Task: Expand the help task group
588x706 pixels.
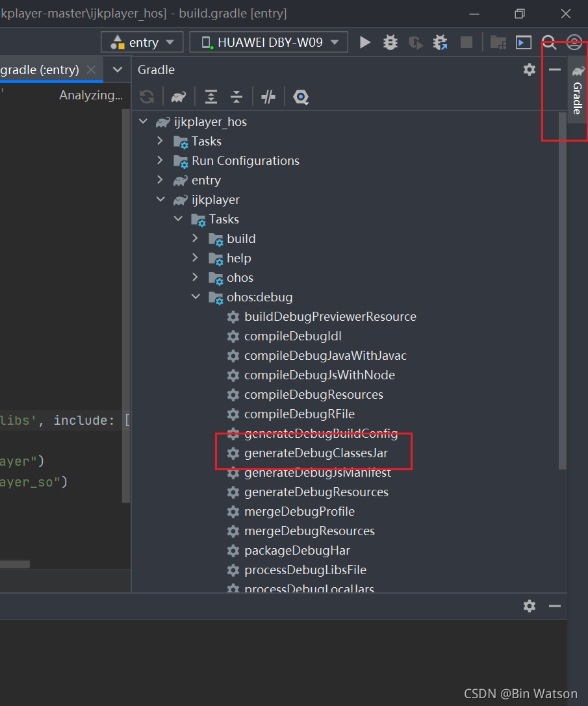Action: point(195,258)
